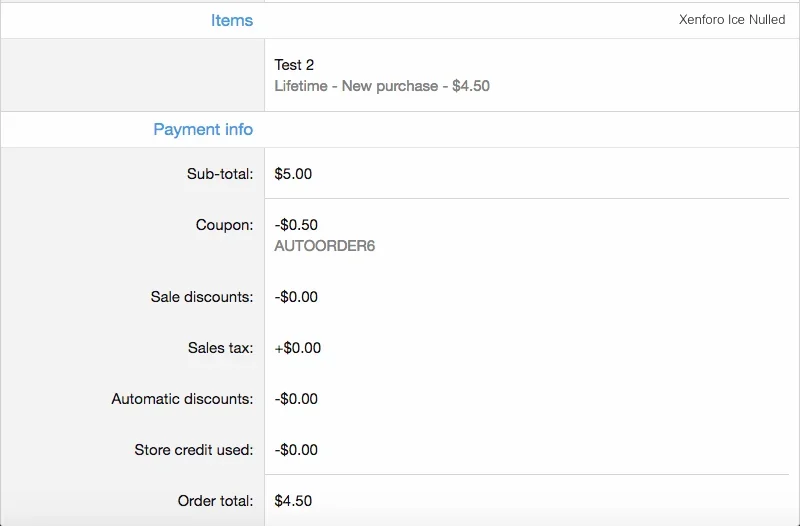The width and height of the screenshot is (800, 526).
Task: Click the Store credit used label
Action: [x=194, y=450]
